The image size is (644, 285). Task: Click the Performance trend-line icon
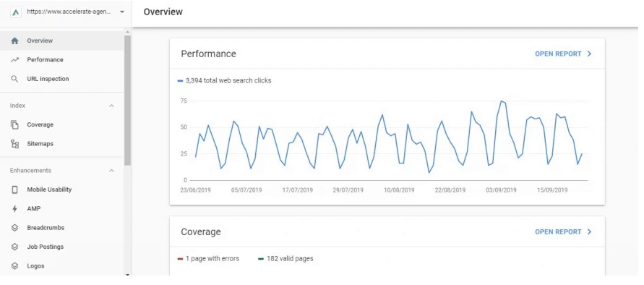pyautogui.click(x=14, y=59)
